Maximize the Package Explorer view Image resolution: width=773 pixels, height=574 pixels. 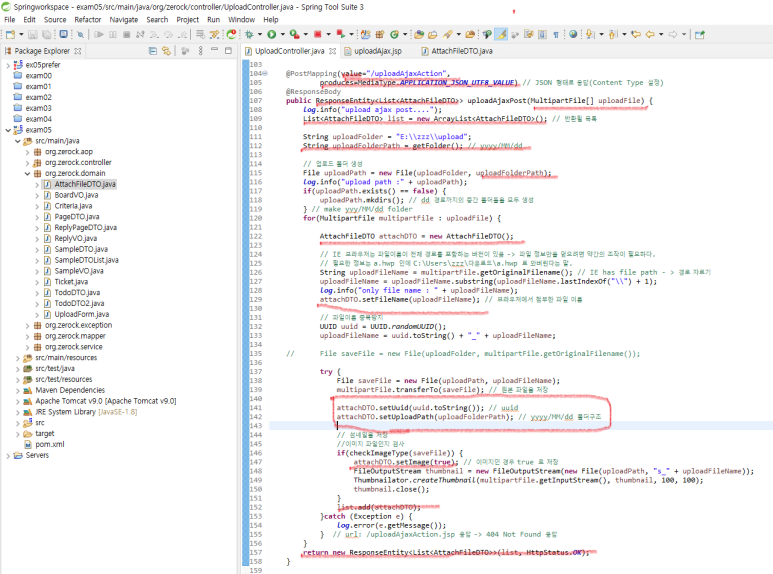pyautogui.click(x=228, y=50)
